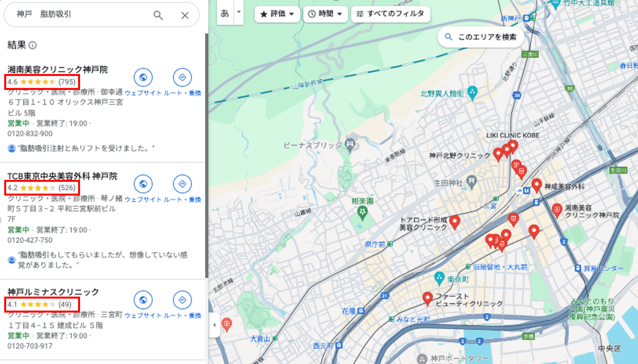638x364 pixels.
Task: Click the 営業中 status of 神戸ルミナスクリニック
Action: coord(18,336)
